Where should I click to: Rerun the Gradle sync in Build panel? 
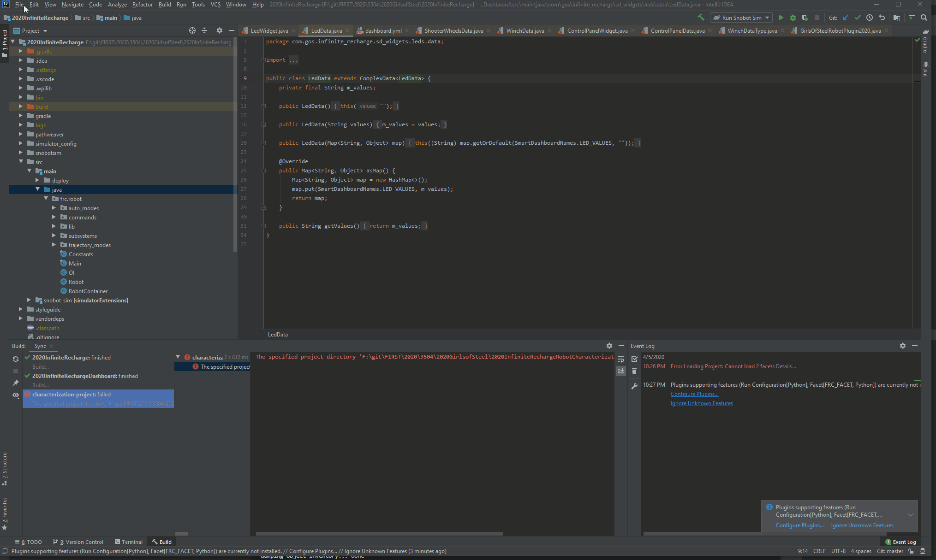tap(16, 359)
